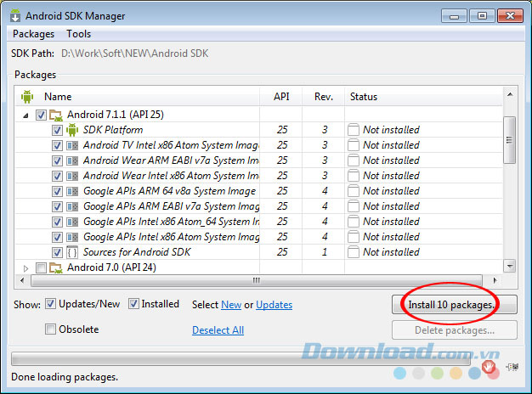Open the Tools menu

79,34
